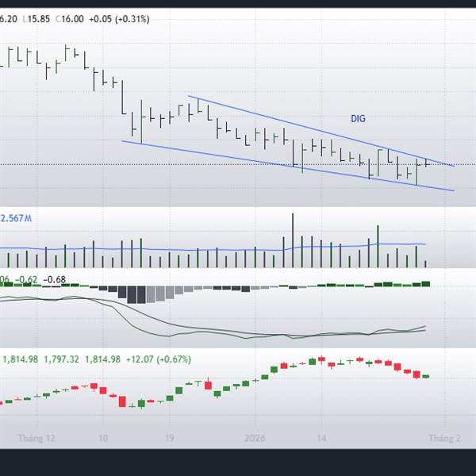
Task: Click the index low value 1,797.32
Action: [61, 359]
